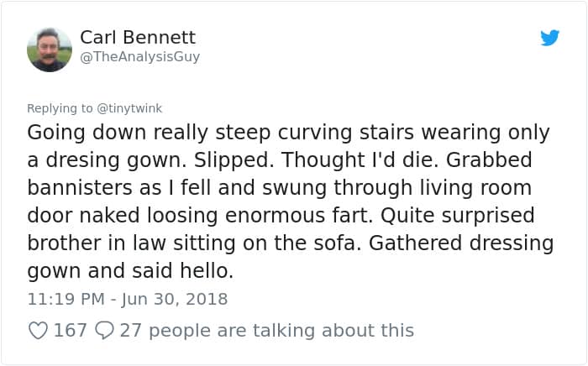Click the "Replying to" label
The image size is (588, 366).
point(60,108)
